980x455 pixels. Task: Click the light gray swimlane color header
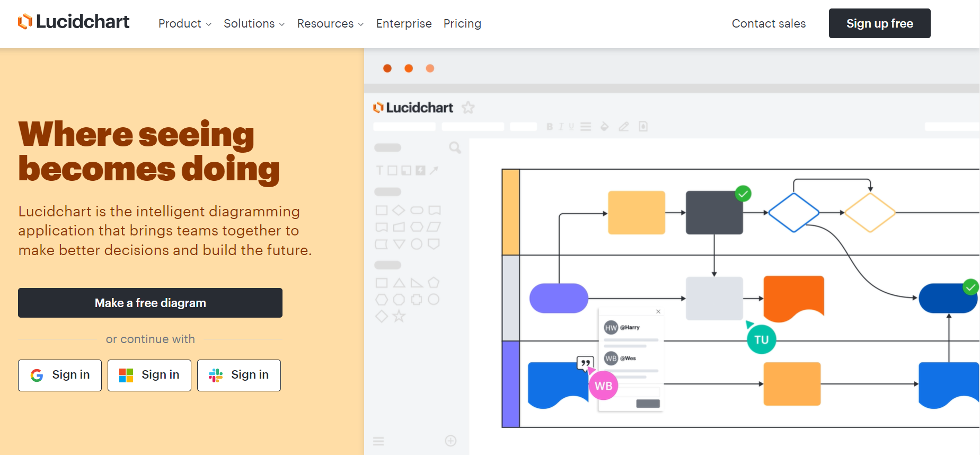[x=510, y=298]
